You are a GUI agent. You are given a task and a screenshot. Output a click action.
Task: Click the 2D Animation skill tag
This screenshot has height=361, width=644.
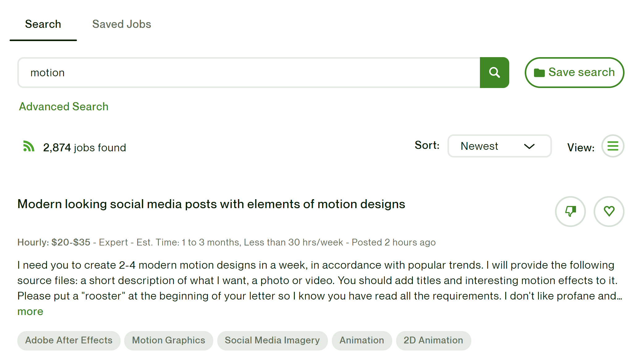pos(433,340)
